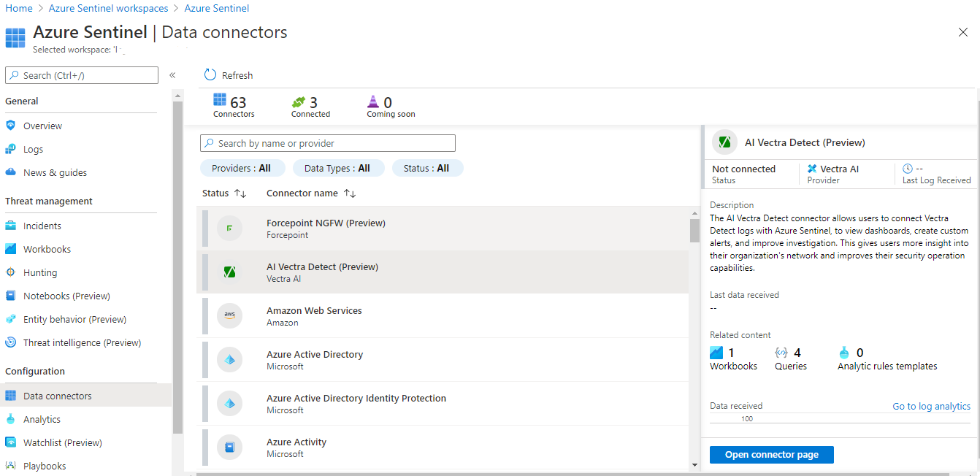Follow the Go to log analytics link
The width and height of the screenshot is (980, 476).
931,407
